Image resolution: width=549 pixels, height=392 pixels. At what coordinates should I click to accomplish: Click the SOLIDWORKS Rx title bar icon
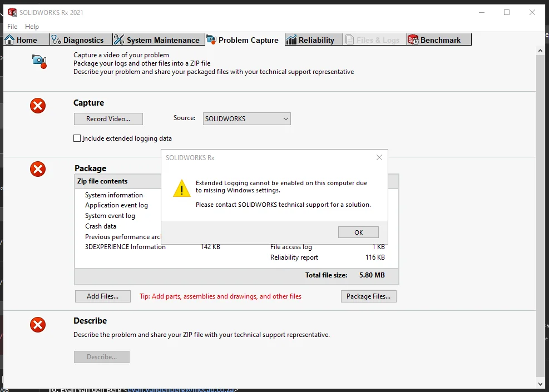12,12
